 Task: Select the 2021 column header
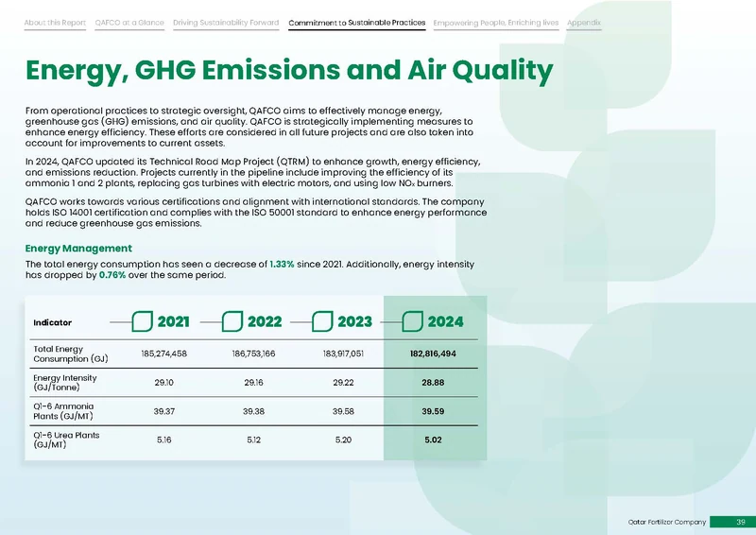coord(174,321)
